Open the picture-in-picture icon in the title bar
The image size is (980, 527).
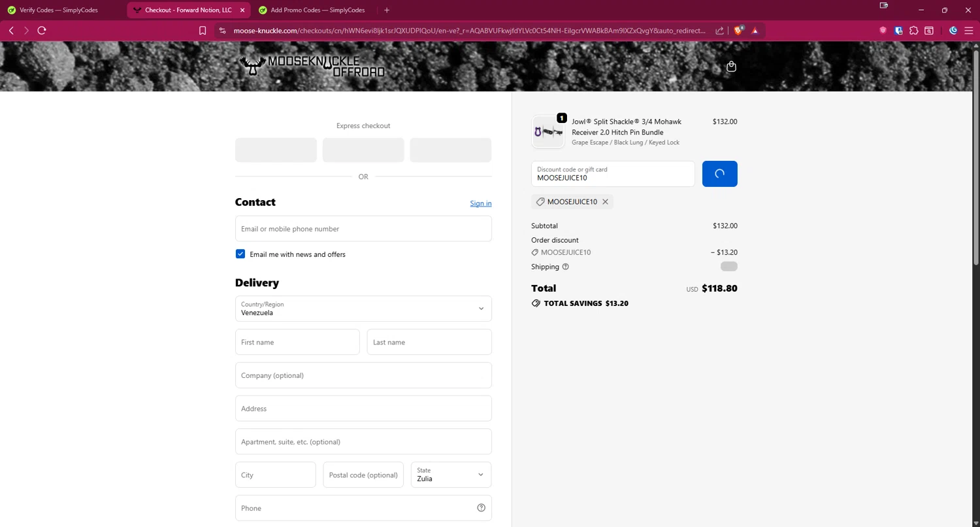(x=884, y=5)
